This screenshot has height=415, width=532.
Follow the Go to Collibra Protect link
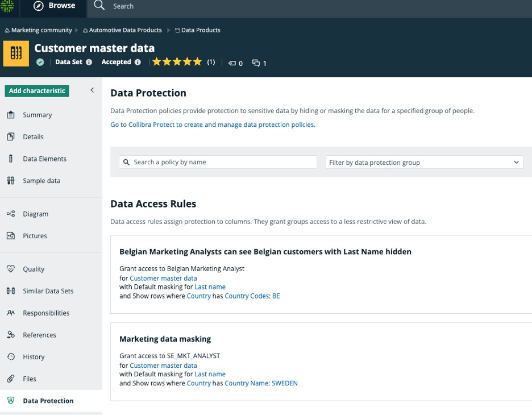[213, 125]
